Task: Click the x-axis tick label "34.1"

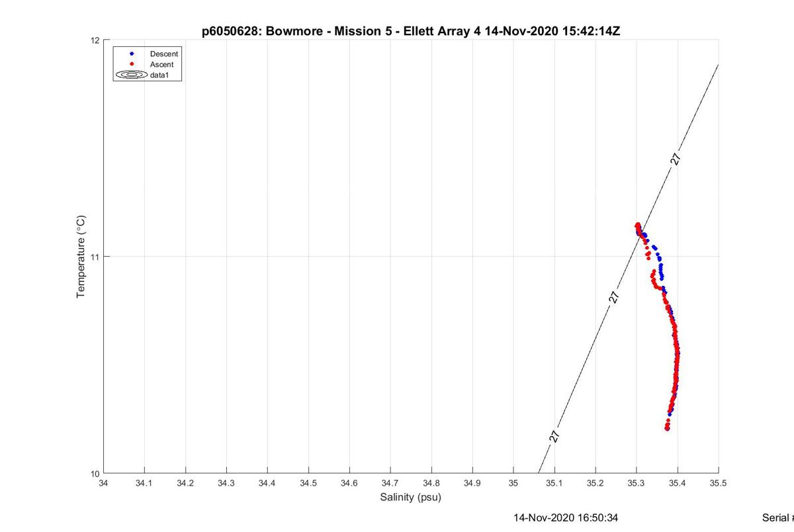Action: pos(144,484)
